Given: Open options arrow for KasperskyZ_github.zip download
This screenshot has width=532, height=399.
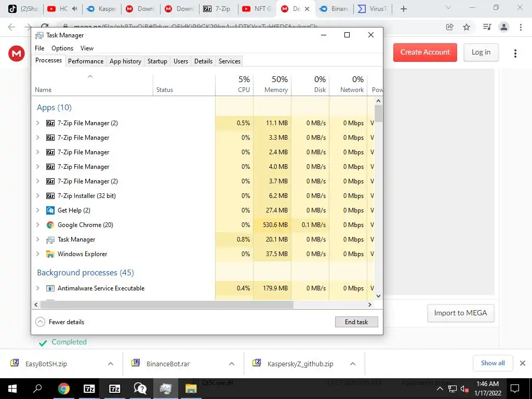Looking at the screenshot, I should click(x=353, y=364).
